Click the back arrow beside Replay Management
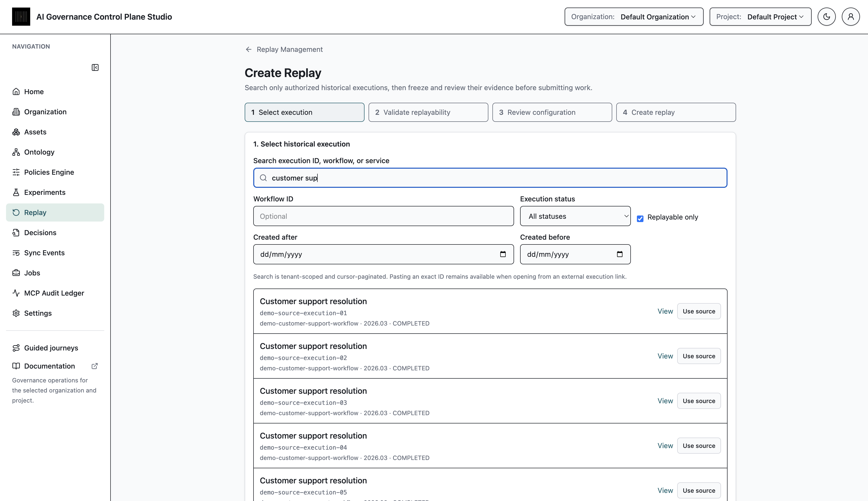Image resolution: width=868 pixels, height=501 pixels. click(x=249, y=50)
